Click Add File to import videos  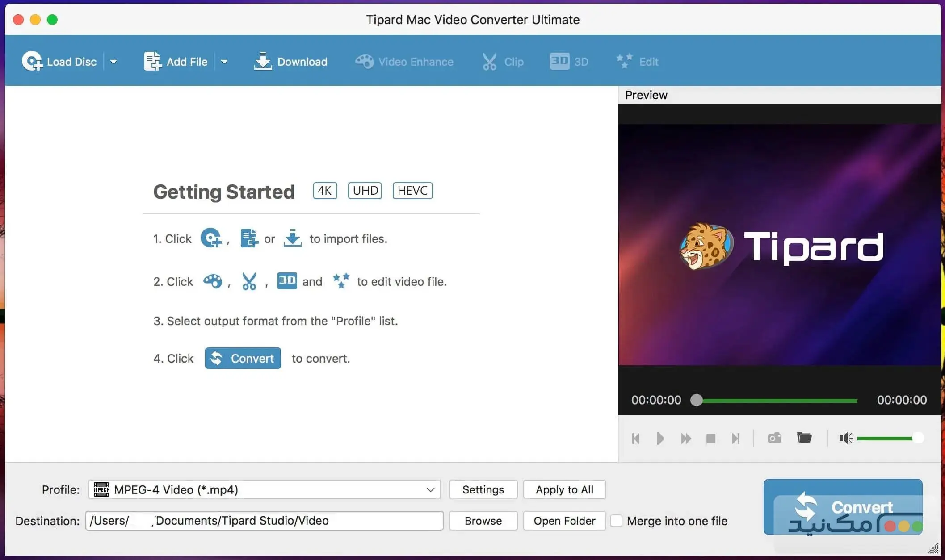[x=176, y=61]
